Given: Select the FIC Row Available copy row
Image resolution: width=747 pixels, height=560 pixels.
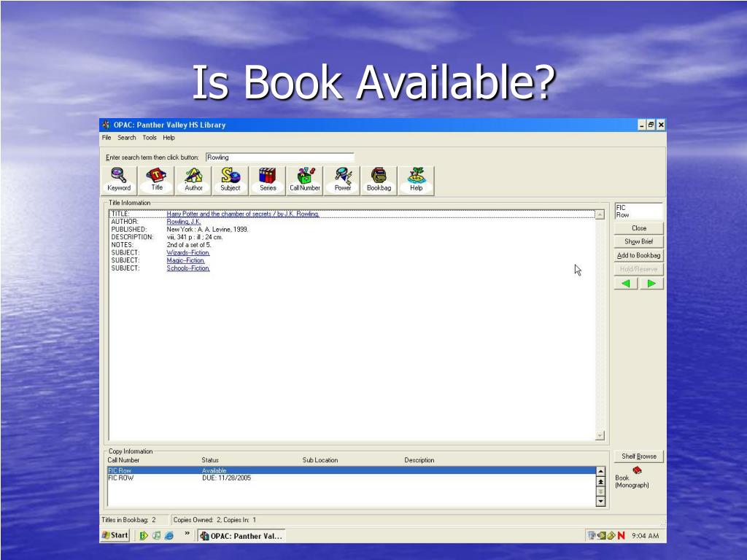Looking at the screenshot, I should [x=352, y=470].
